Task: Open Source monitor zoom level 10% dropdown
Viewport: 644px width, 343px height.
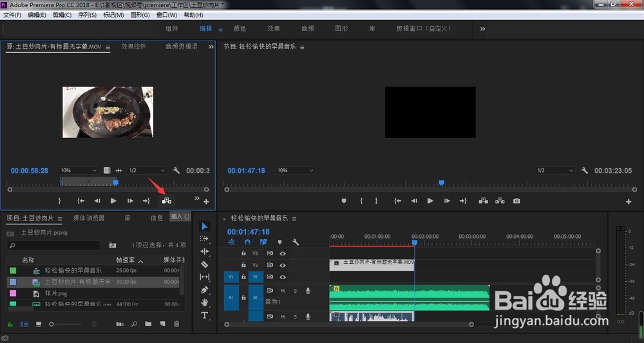Action: [78, 170]
